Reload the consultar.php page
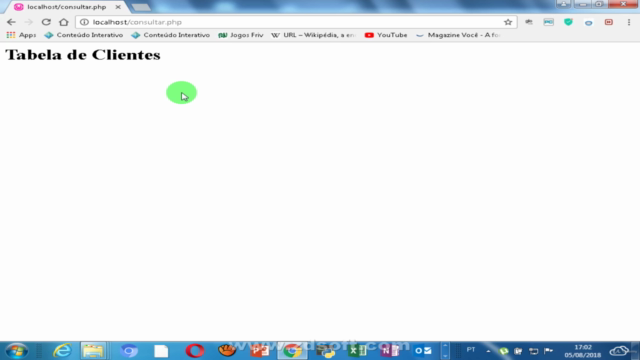The height and width of the screenshot is (360, 640). point(46,22)
